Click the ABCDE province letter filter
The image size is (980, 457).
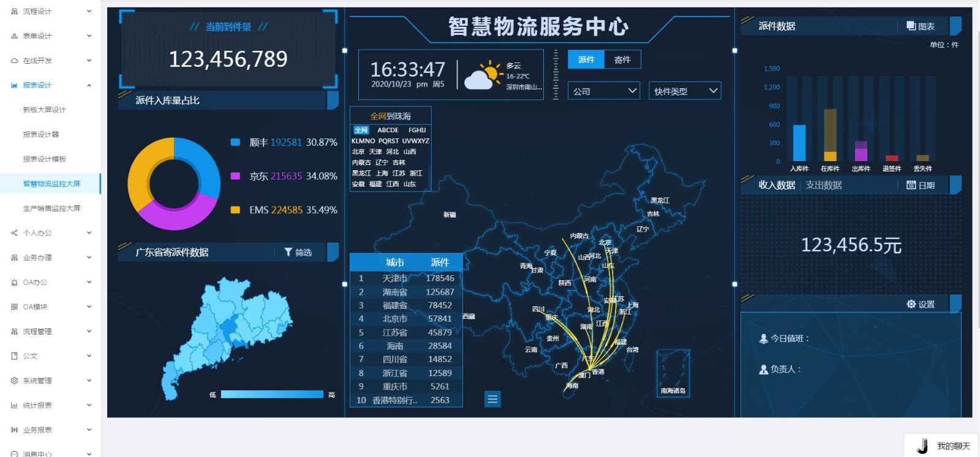pyautogui.click(x=388, y=130)
